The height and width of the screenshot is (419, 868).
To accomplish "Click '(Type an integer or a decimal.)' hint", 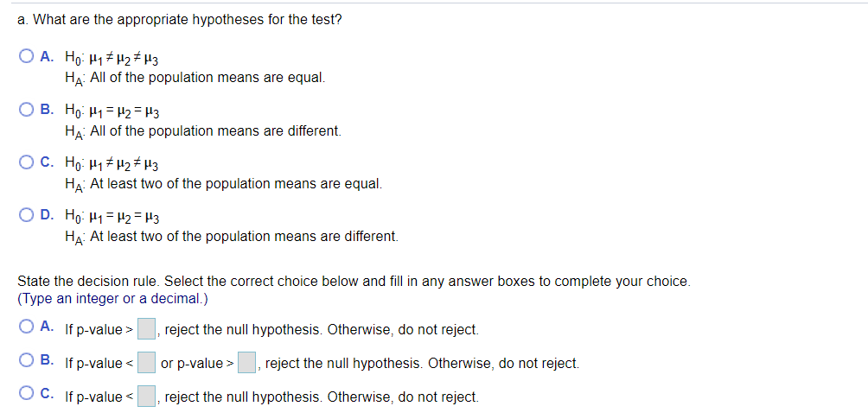I will [112, 299].
